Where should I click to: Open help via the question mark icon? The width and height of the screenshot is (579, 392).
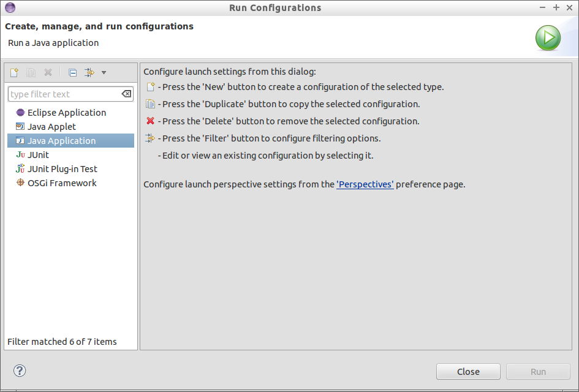coord(20,371)
